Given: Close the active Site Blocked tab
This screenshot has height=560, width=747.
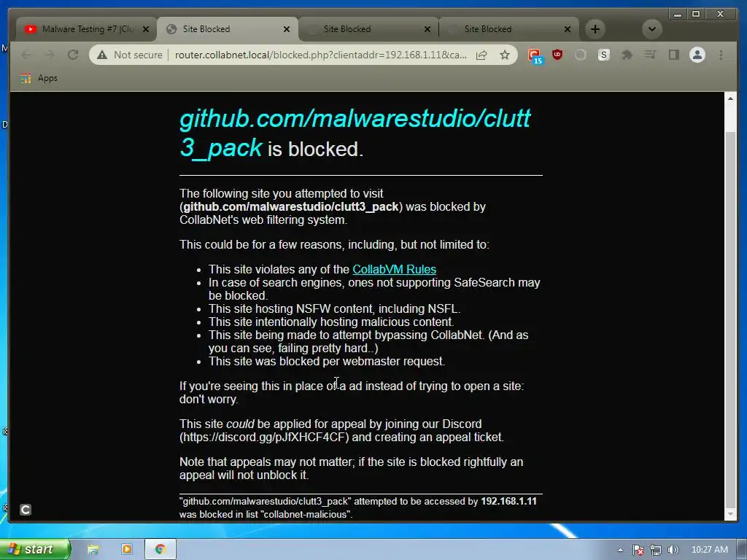Looking at the screenshot, I should click(x=286, y=29).
